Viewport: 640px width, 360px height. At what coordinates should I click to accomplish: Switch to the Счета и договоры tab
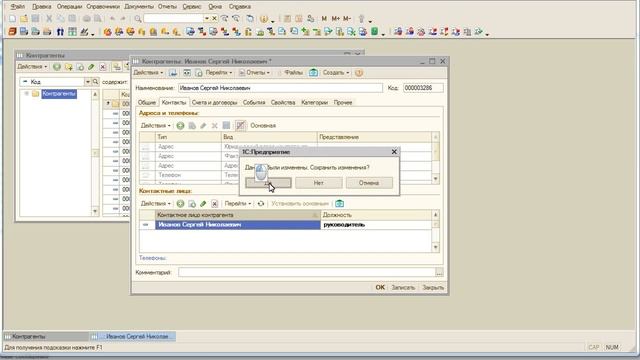coord(214,102)
